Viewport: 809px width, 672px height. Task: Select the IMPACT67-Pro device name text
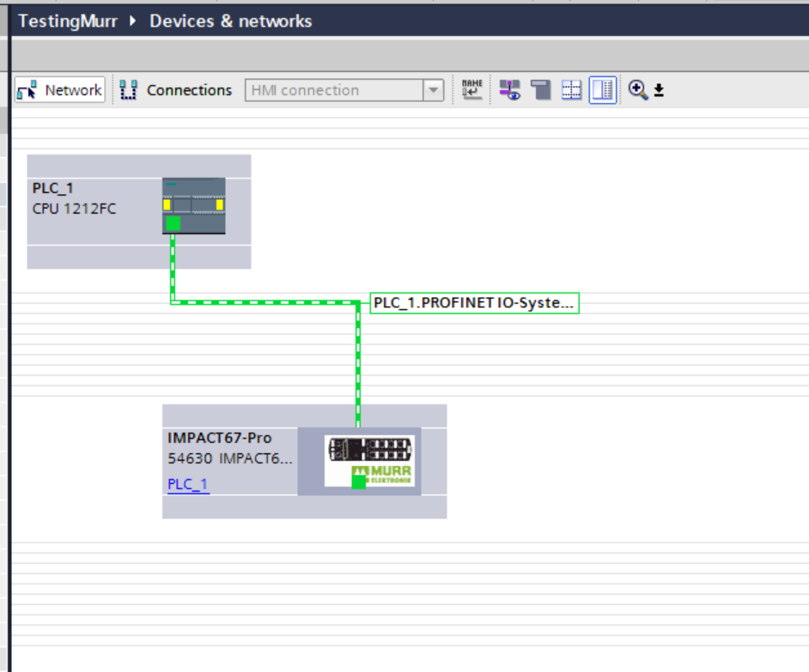219,438
